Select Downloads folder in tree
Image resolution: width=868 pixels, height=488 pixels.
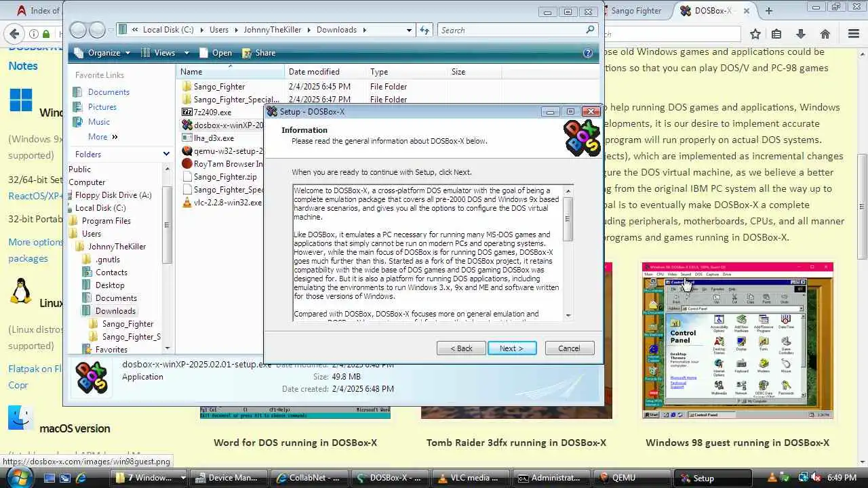115,311
